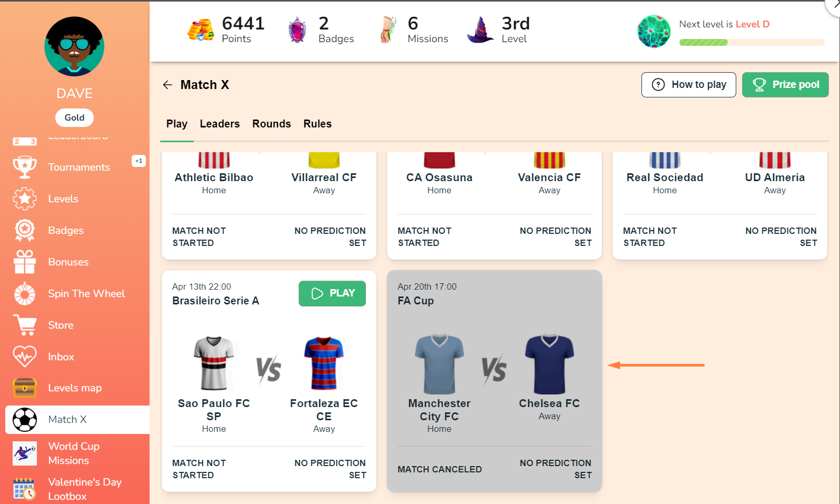The height and width of the screenshot is (504, 840).
Task: Open Valentine's Day Lootbox sidebar item
Action: [x=84, y=489]
